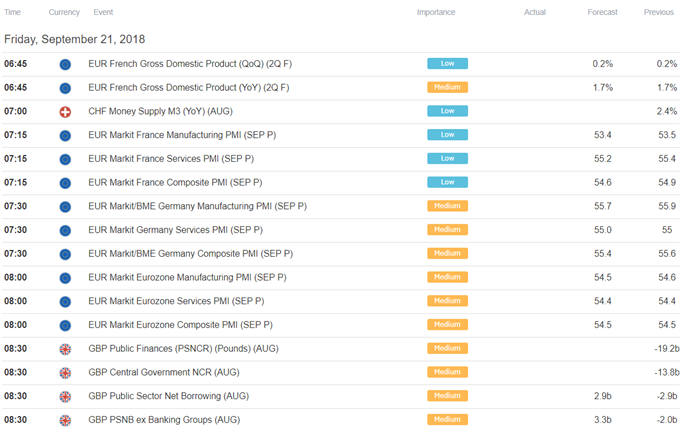
Task: Click the Low badge for CHF Money Supply M3
Action: (448, 111)
